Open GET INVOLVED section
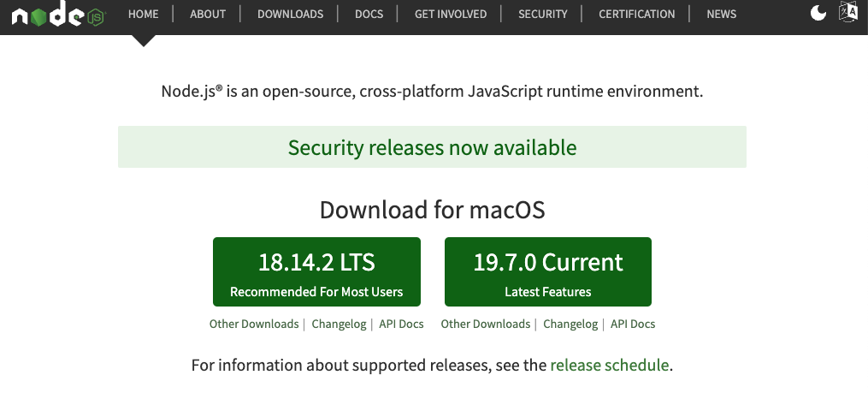Image resolution: width=868 pixels, height=393 pixels. 451,15
